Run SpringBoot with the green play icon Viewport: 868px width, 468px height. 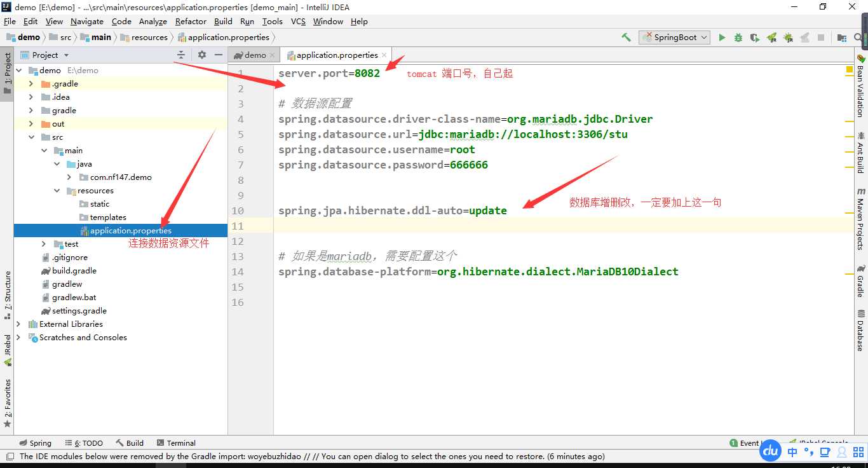click(x=722, y=38)
